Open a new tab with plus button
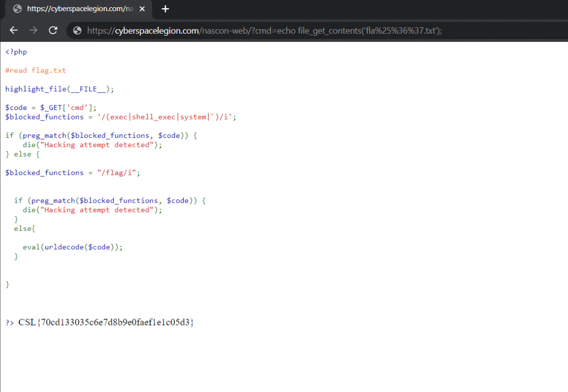Image resolution: width=568 pixels, height=392 pixels. [x=165, y=9]
